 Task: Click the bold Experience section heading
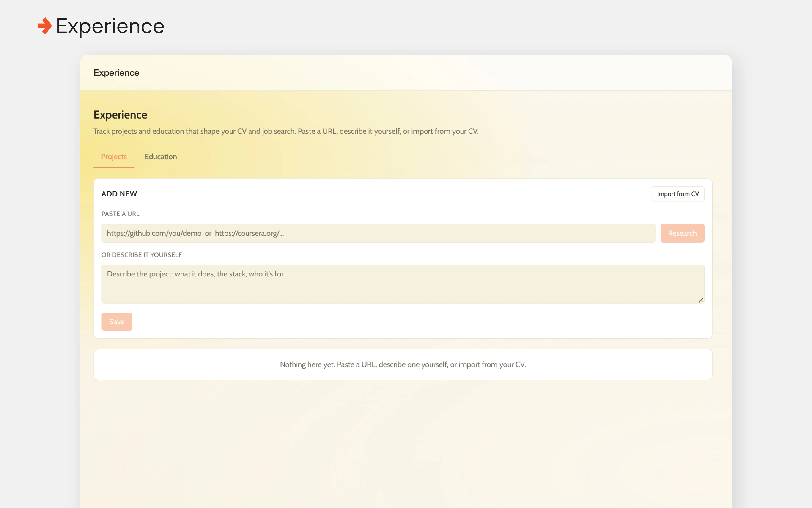click(120, 115)
